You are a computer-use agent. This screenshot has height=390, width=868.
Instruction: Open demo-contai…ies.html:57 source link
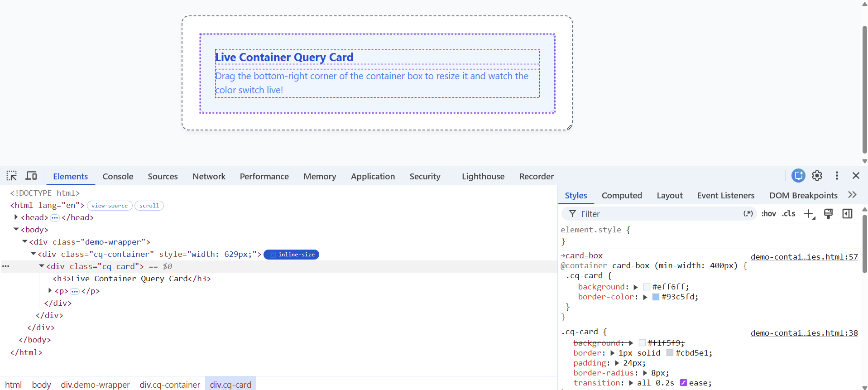804,257
